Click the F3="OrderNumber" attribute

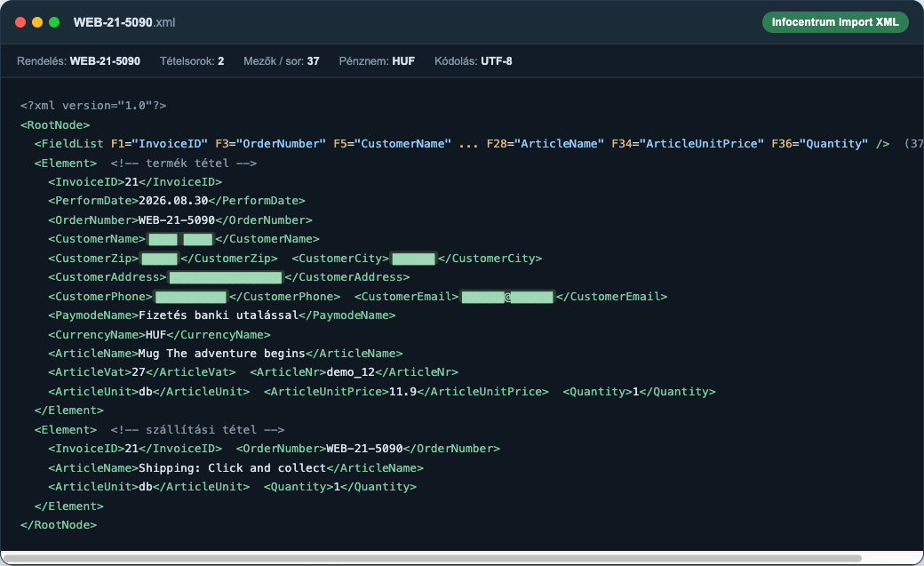(x=270, y=144)
